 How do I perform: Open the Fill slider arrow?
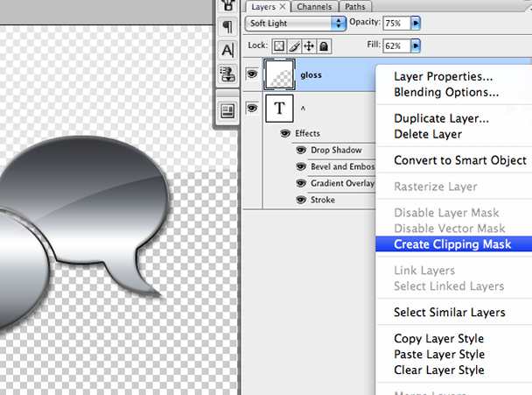(416, 46)
